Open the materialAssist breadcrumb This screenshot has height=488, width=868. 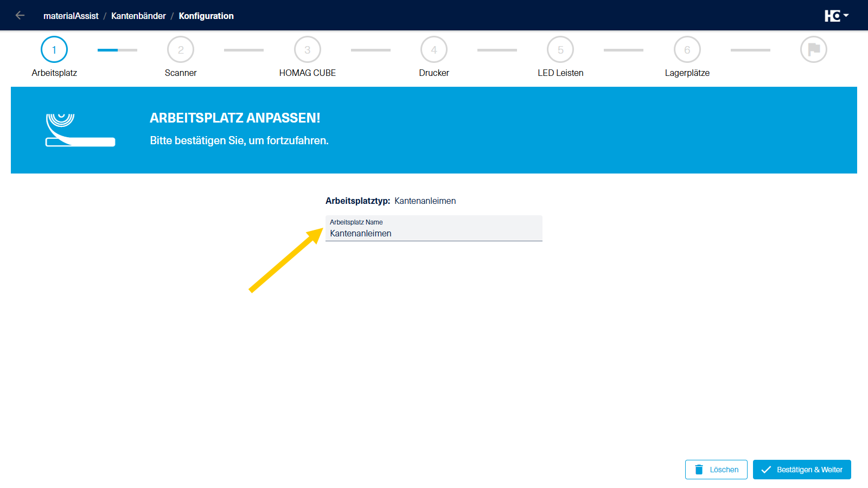[71, 16]
